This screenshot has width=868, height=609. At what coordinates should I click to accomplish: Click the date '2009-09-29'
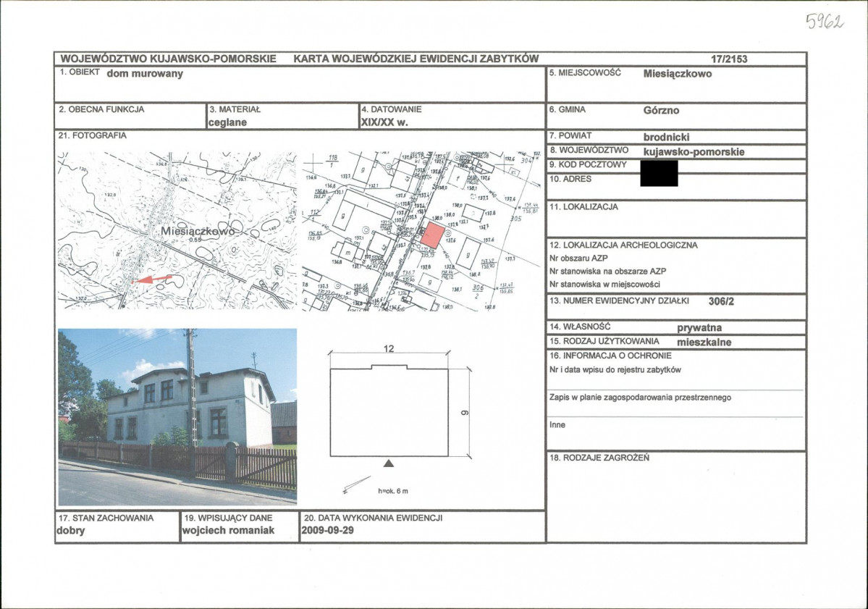point(328,530)
